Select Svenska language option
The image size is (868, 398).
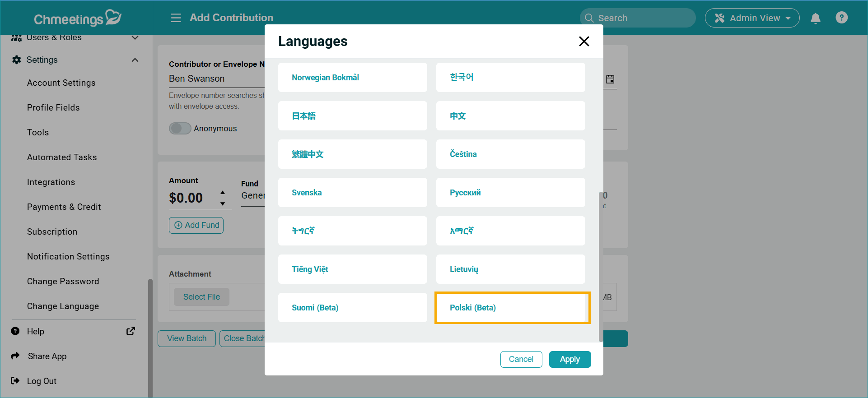point(353,193)
